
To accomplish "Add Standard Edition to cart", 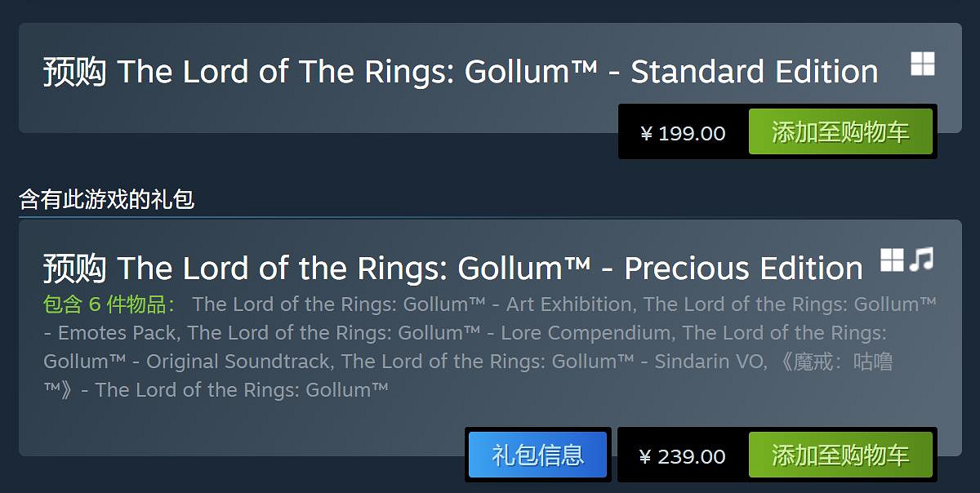I will click(x=841, y=131).
